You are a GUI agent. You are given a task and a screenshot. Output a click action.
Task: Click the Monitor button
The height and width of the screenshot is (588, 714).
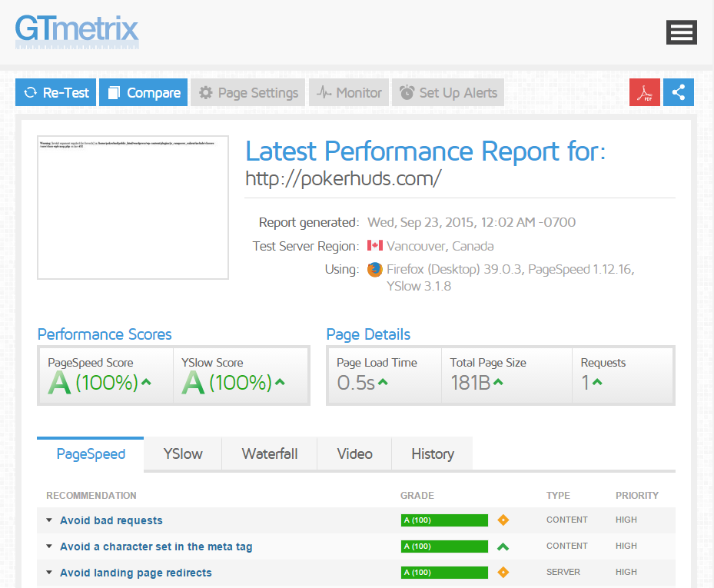[x=349, y=92]
